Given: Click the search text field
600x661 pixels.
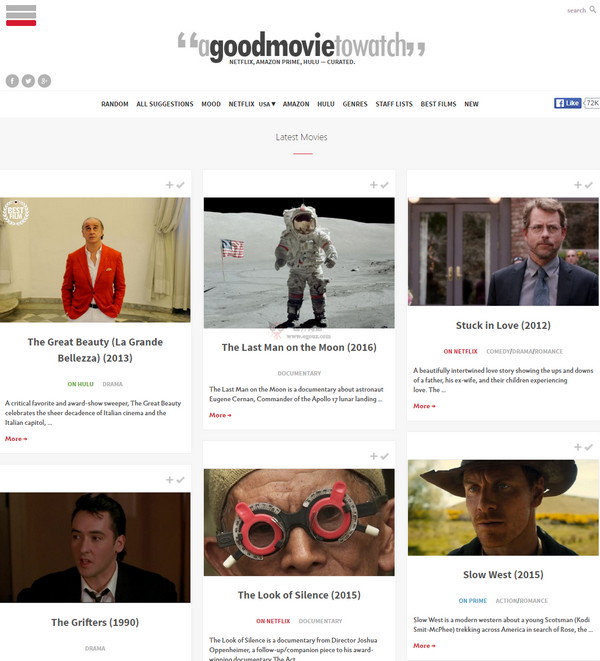Looking at the screenshot, I should [576, 10].
